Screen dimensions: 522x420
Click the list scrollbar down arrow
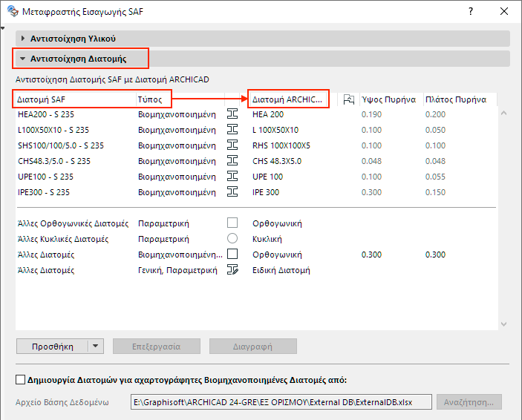click(x=503, y=324)
